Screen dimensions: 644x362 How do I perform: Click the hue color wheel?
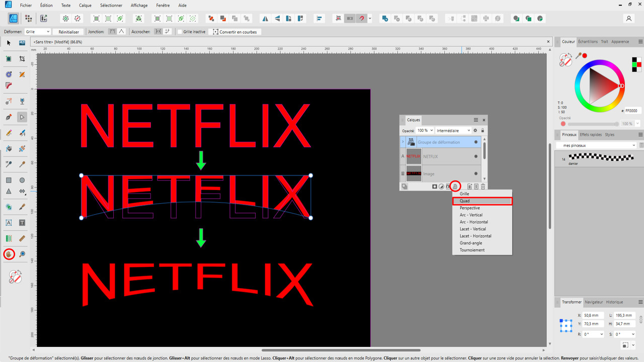click(x=599, y=86)
